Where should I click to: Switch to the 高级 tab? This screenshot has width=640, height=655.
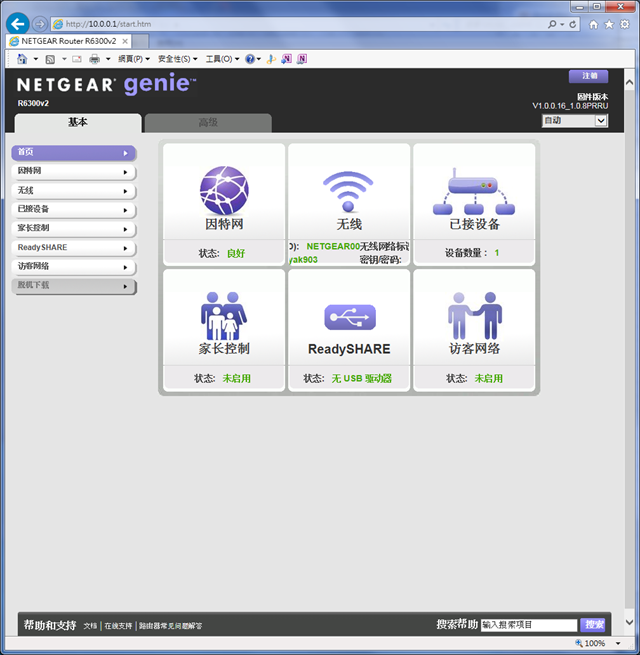208,123
